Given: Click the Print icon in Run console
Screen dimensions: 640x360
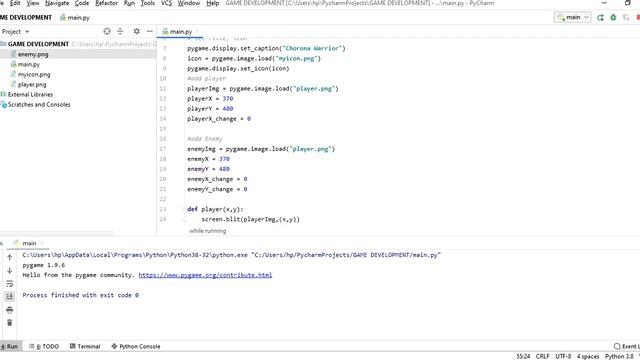Looking at the screenshot, I should 10,310.
